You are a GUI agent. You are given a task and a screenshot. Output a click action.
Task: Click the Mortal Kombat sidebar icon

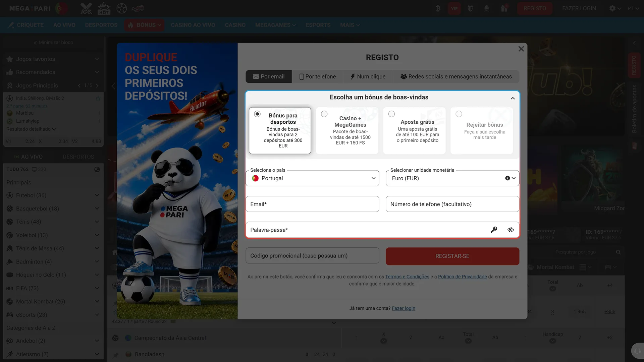point(10,302)
